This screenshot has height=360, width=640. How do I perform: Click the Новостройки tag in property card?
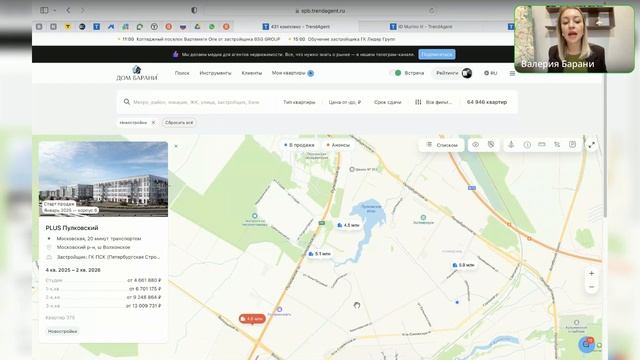point(62,331)
